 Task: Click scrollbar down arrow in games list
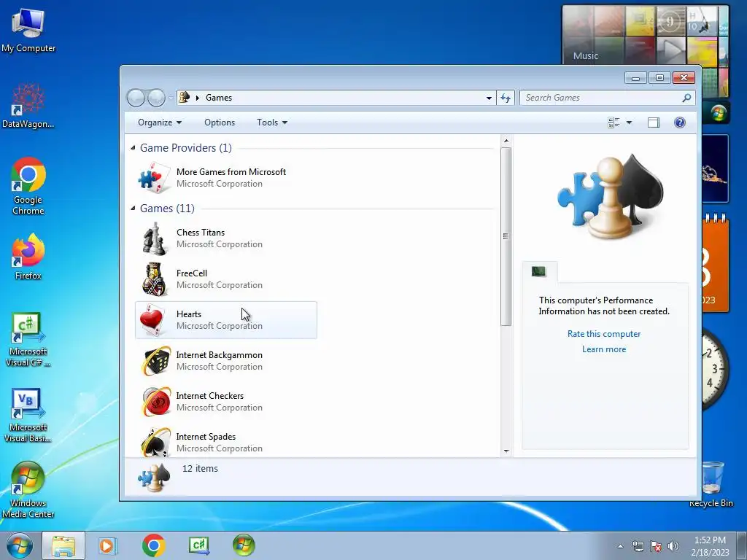(506, 451)
